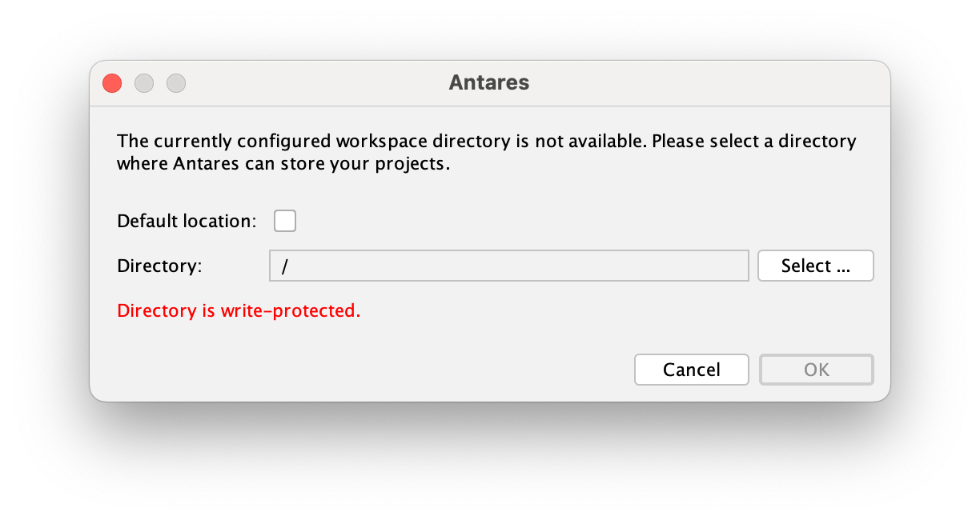Click the "/" path shown in Directory field

click(x=285, y=266)
